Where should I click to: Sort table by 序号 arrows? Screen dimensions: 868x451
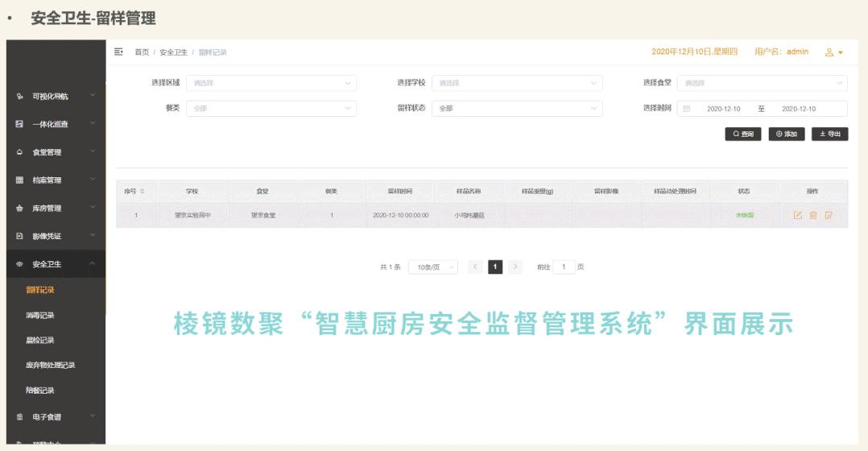point(143,191)
